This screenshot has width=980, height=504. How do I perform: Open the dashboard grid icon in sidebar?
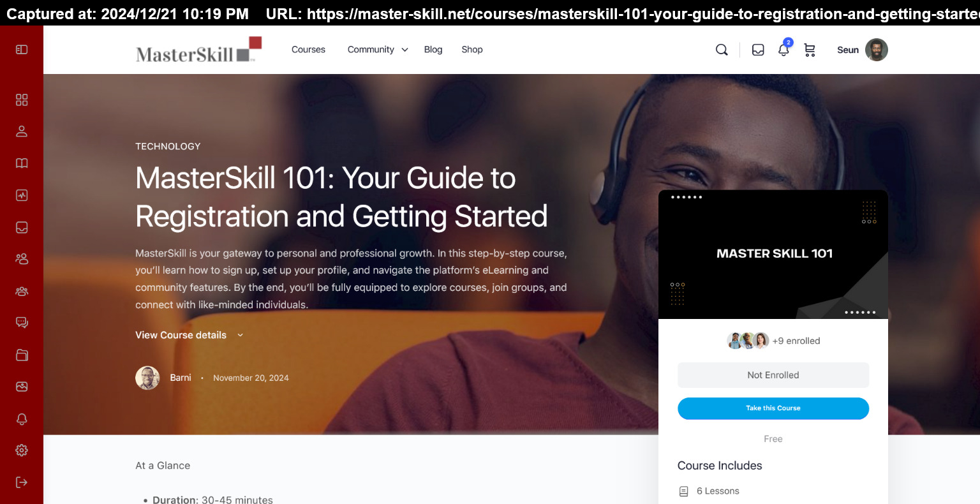point(22,100)
